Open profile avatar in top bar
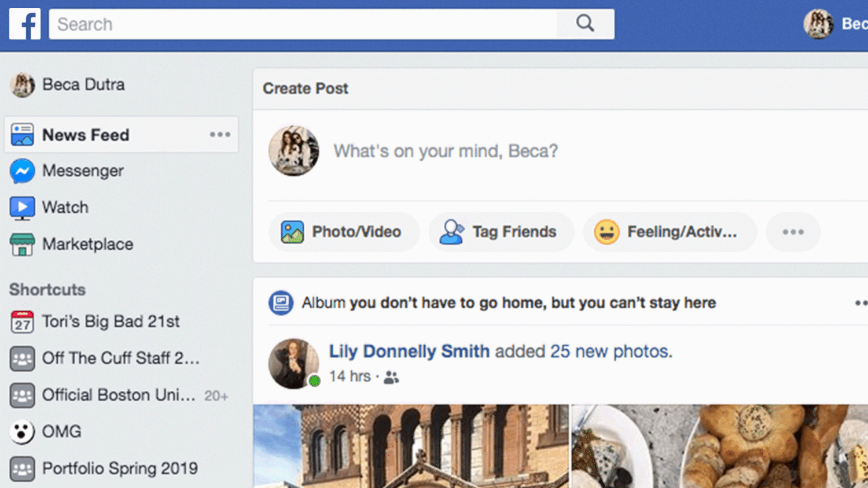Viewport: 868px width, 488px height. pos(818,24)
